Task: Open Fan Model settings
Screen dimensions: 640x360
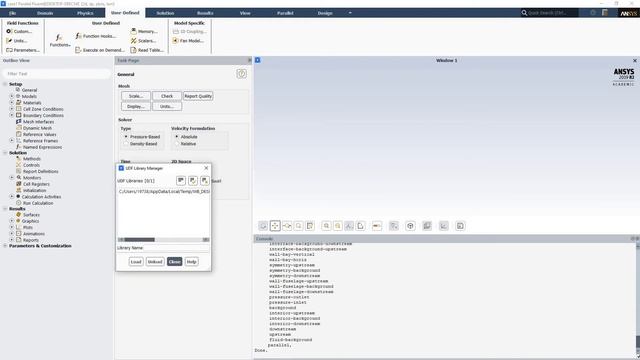Action: click(188, 41)
